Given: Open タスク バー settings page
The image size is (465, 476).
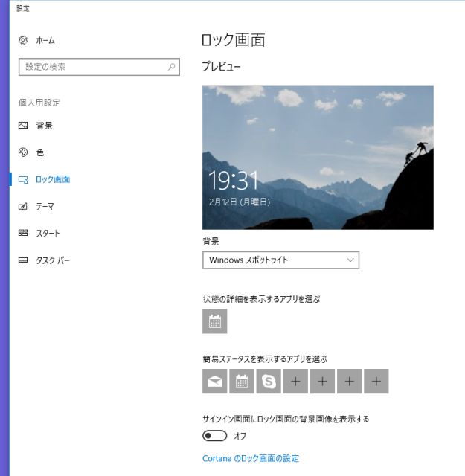Looking at the screenshot, I should point(53,260).
